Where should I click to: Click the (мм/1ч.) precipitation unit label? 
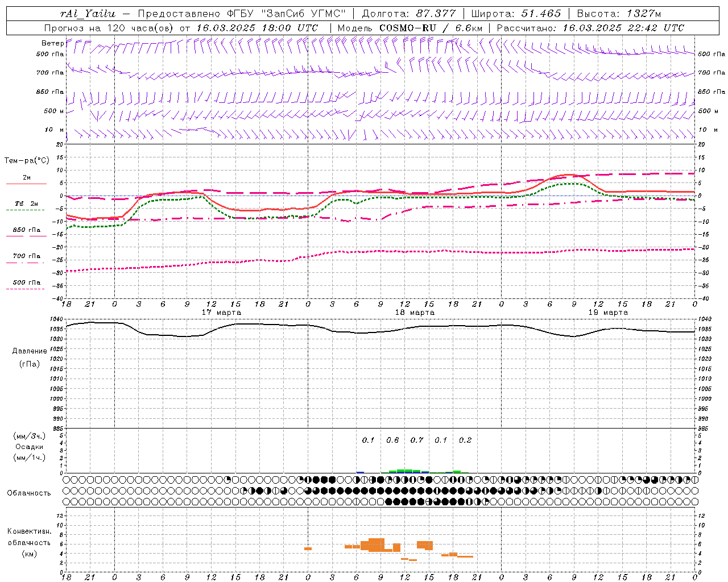[x=30, y=458]
